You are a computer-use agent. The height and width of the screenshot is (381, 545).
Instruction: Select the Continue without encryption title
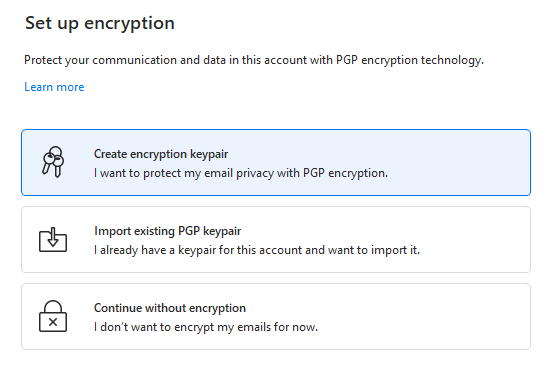[170, 308]
